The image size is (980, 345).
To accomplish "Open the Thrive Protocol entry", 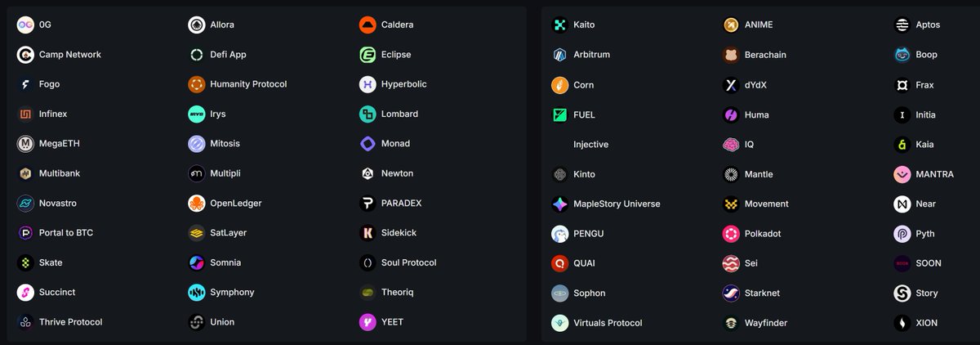I will pos(60,322).
